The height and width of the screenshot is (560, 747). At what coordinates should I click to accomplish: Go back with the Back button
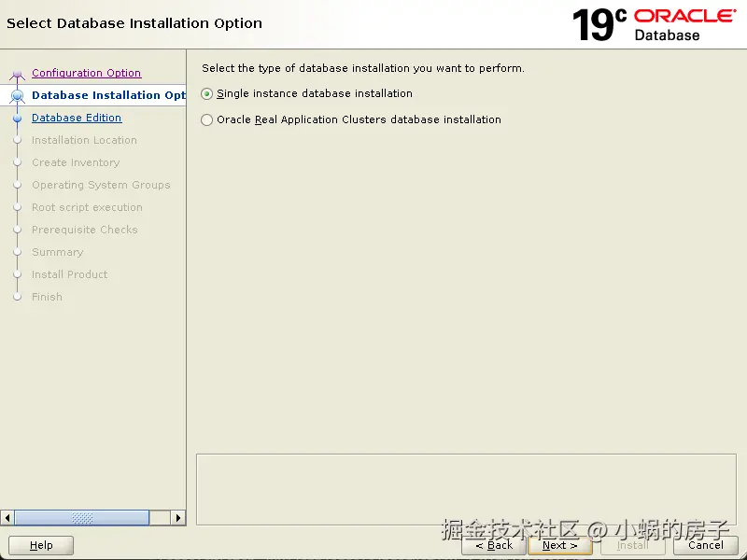[494, 545]
